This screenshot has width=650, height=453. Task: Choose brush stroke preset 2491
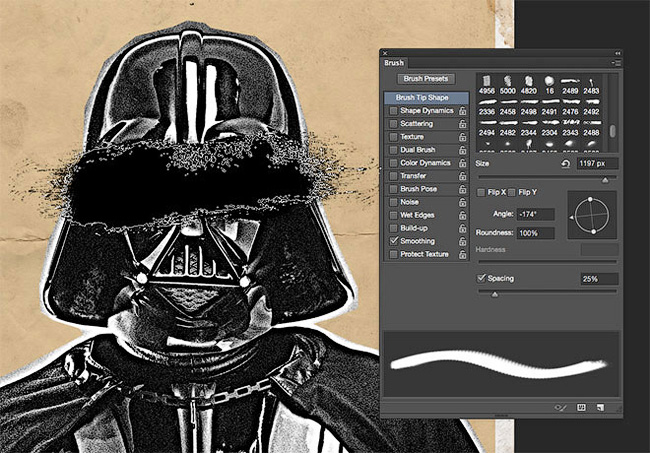(x=549, y=107)
